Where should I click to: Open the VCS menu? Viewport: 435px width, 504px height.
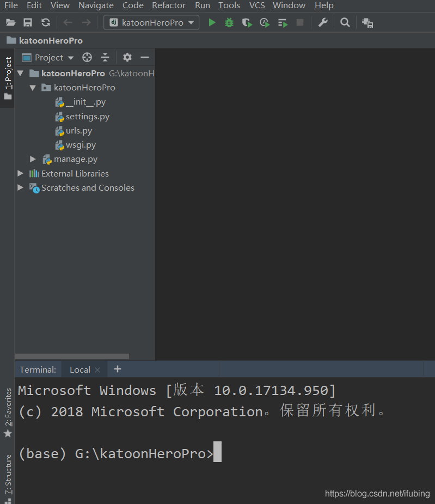[x=257, y=5]
